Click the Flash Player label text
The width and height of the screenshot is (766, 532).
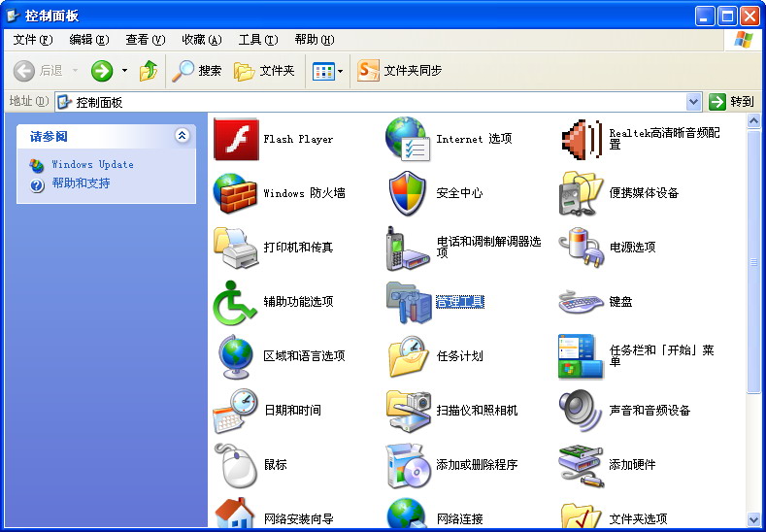tap(298, 140)
